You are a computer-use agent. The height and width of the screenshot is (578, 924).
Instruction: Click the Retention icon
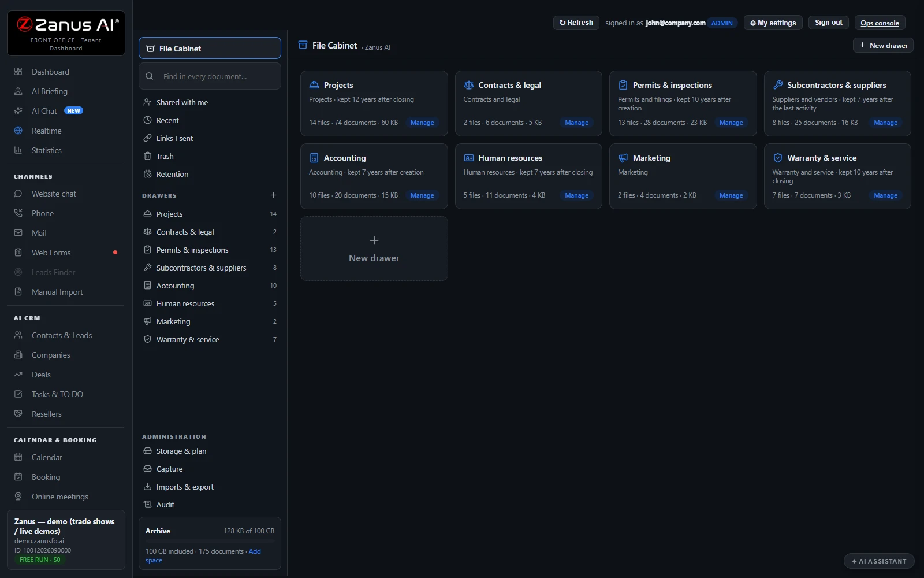[x=147, y=174]
